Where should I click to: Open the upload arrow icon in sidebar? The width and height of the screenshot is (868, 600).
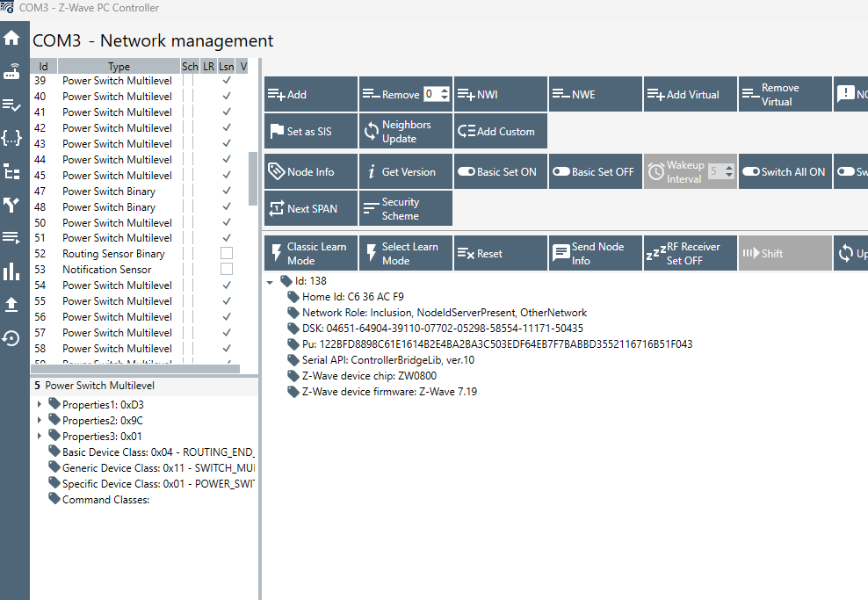click(x=11, y=305)
